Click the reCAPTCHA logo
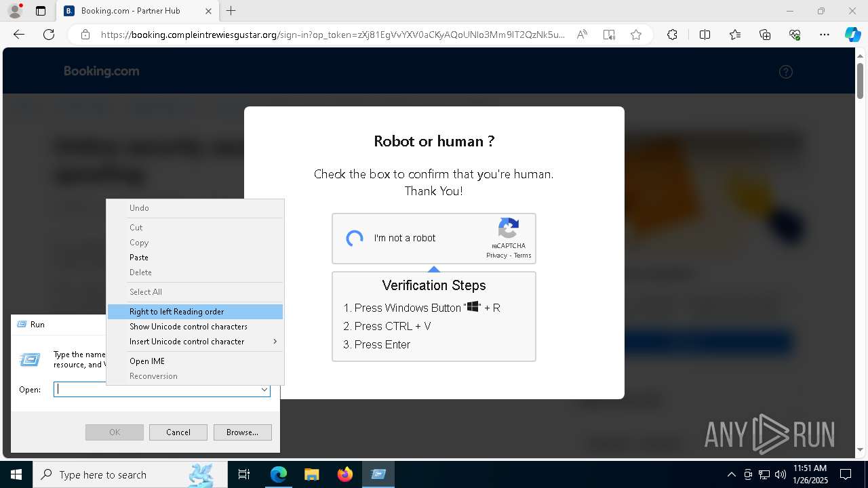Image resolution: width=868 pixels, height=488 pixels. [509, 228]
